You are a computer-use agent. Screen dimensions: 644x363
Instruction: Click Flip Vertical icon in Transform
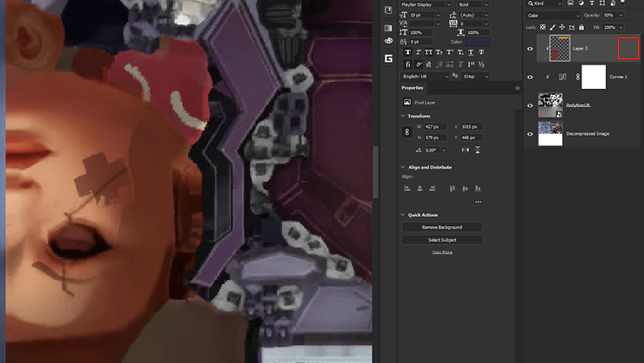tap(478, 151)
